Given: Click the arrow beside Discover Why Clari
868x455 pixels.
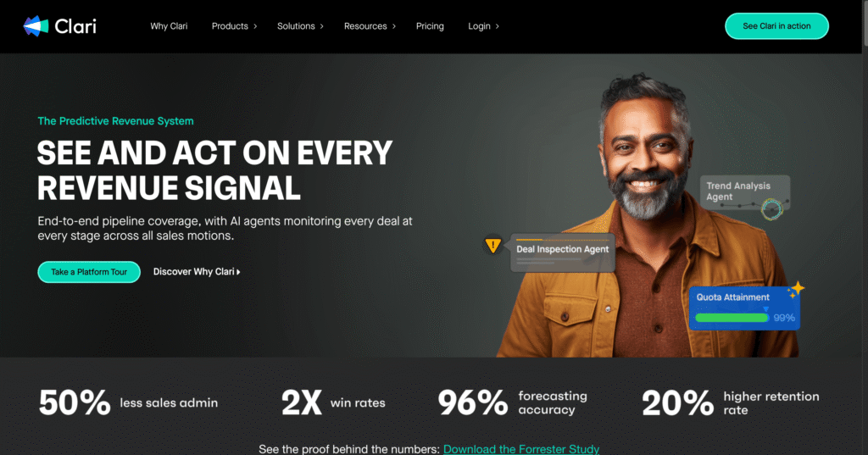Looking at the screenshot, I should click(x=238, y=272).
